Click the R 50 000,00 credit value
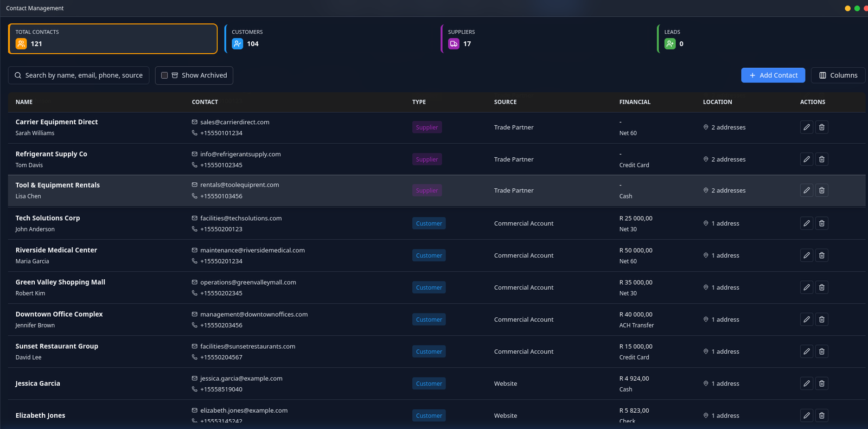The image size is (868, 429). pyautogui.click(x=636, y=251)
